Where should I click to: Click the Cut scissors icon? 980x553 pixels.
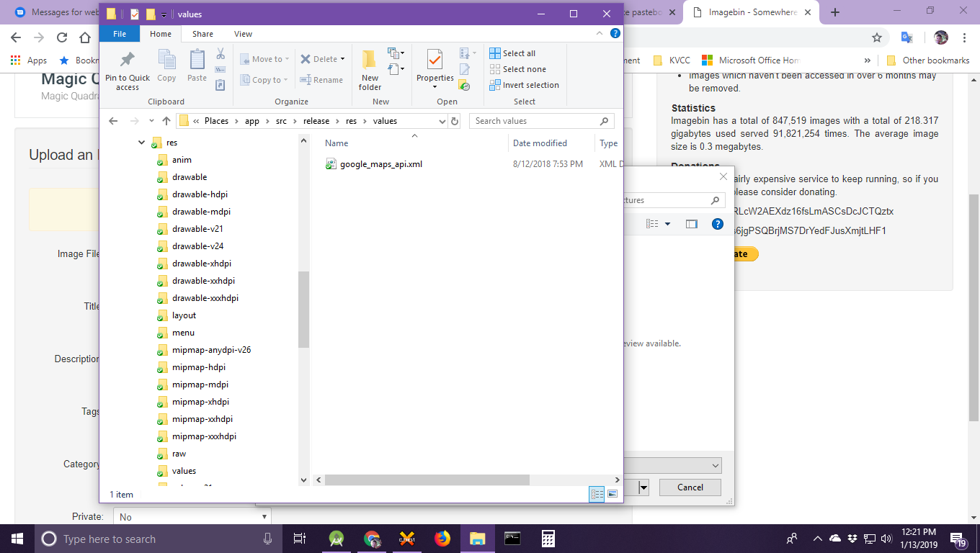[x=220, y=54]
